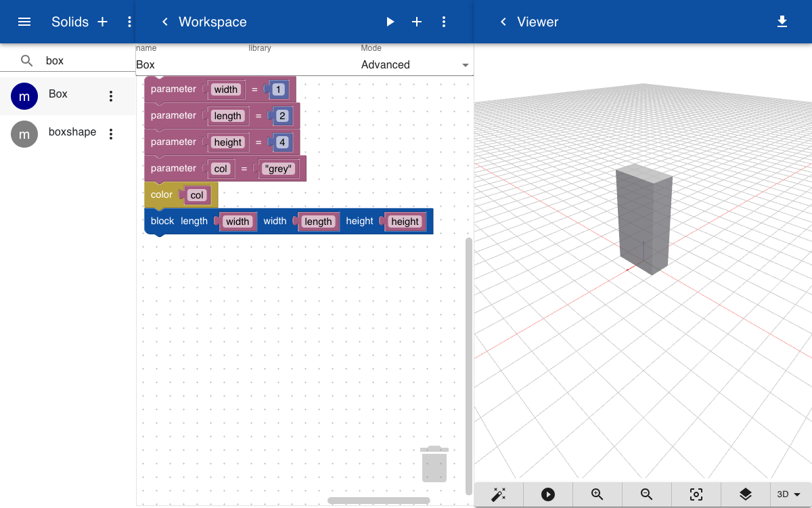Select Box in the solids list
Viewport: 812px width, 508px height.
click(68, 96)
